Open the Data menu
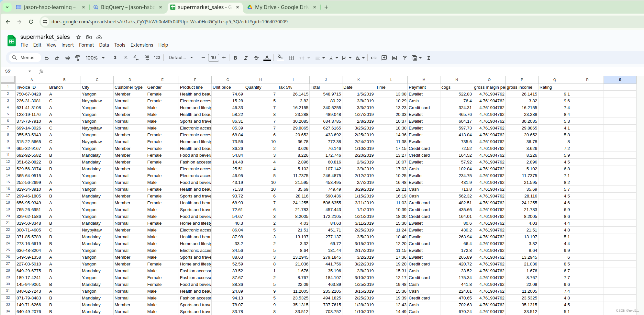Viewport: 644px width, 315px height. click(x=104, y=45)
